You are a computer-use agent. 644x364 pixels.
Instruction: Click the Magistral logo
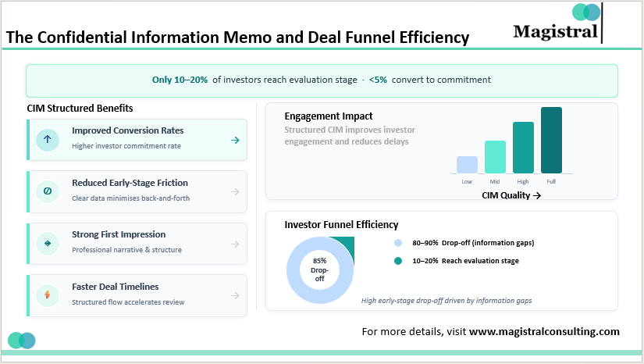558,23
